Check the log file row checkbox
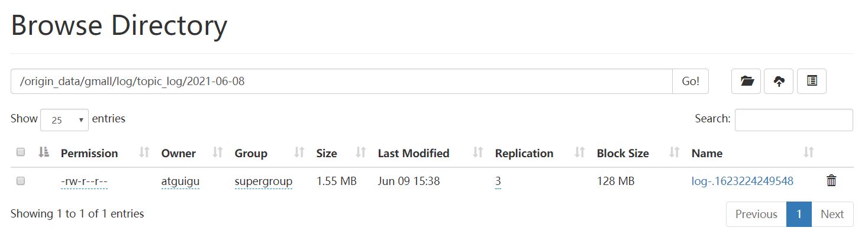This screenshot has height=237, width=868. 21,181
